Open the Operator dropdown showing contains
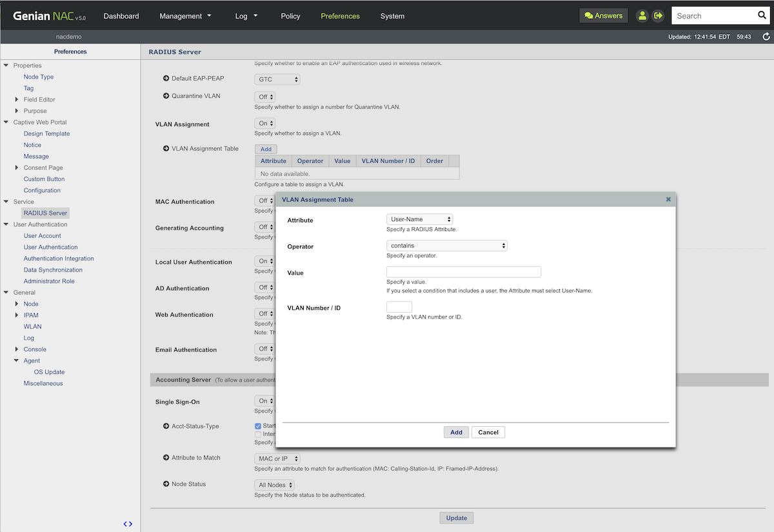The width and height of the screenshot is (774, 532). (447, 245)
